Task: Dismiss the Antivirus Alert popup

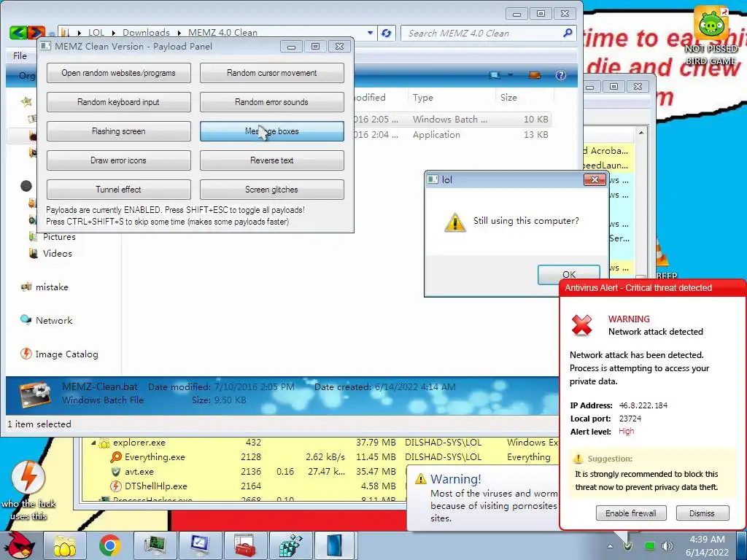Action: [702, 513]
